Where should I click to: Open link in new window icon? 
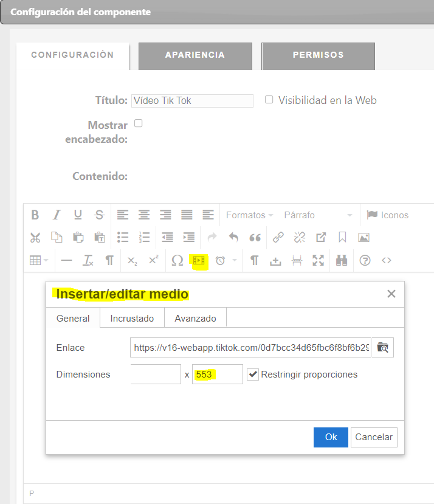point(321,238)
